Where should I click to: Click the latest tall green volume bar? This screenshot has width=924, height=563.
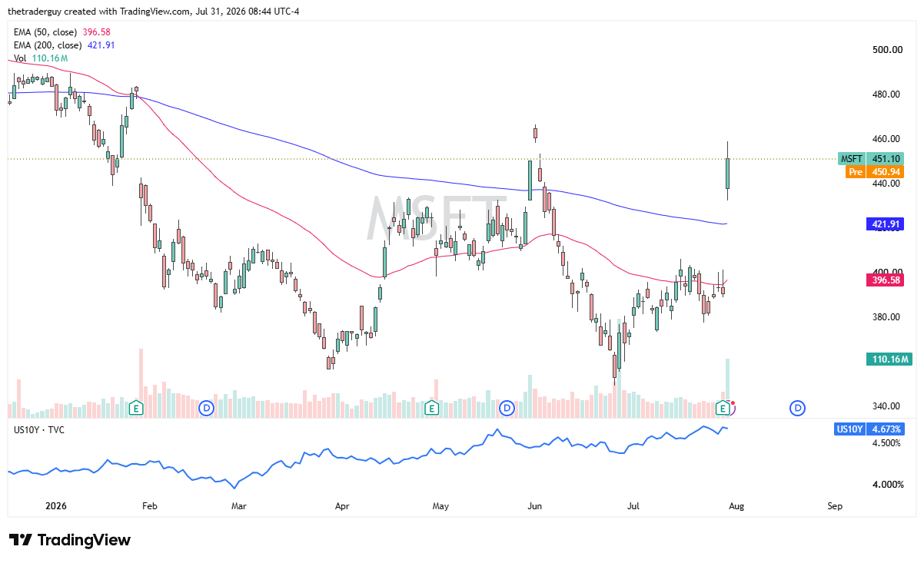click(x=727, y=378)
